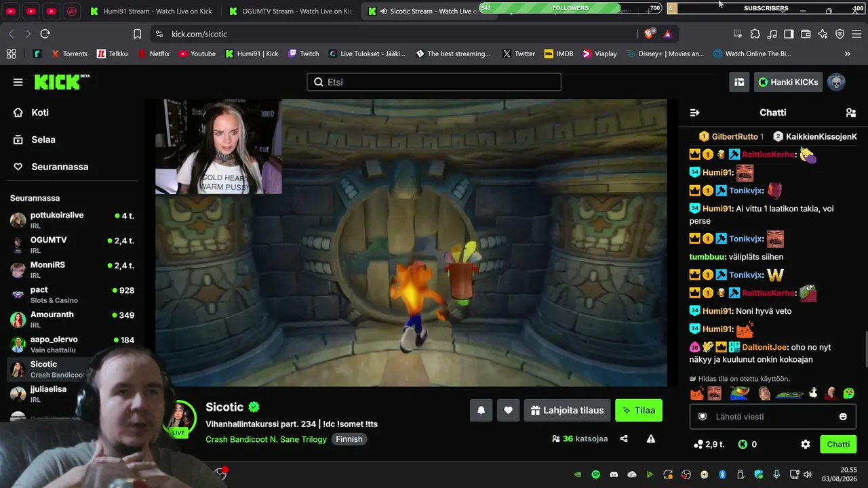Click the channel points icon
Viewport: 868px width, 488px height.
pyautogui.click(x=698, y=445)
